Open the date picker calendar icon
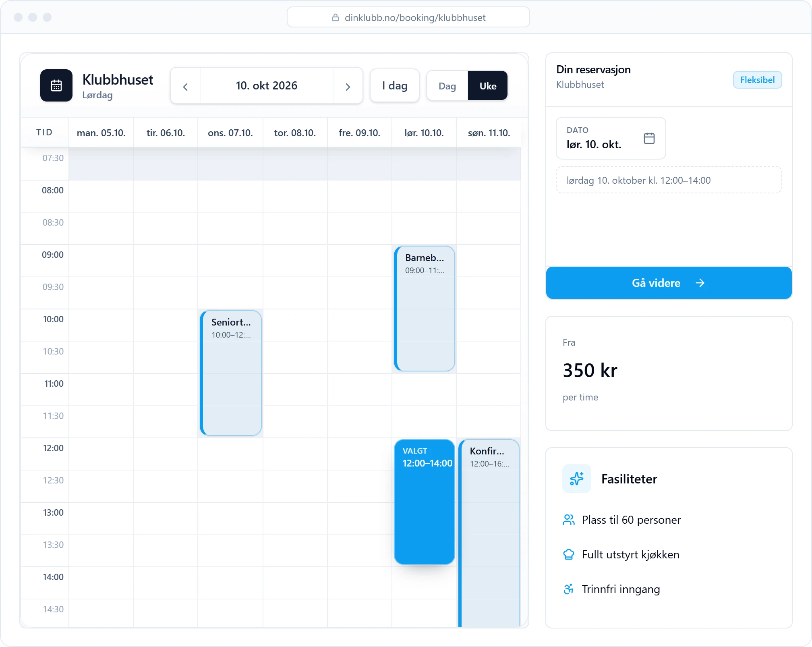Screen dimensions: 812x647 tap(649, 138)
